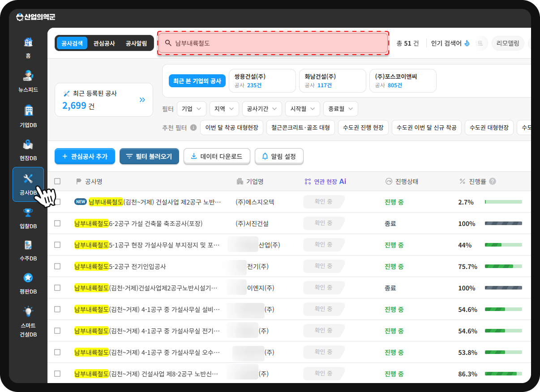
Task: Check the 6-2공구 가설 건축물 축조공사 row
Action: tap(57, 223)
